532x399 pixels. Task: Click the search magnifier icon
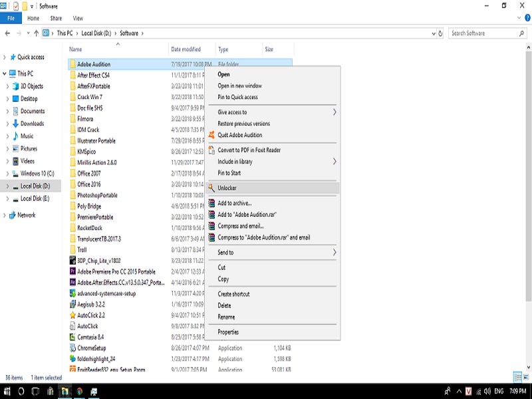(522, 33)
